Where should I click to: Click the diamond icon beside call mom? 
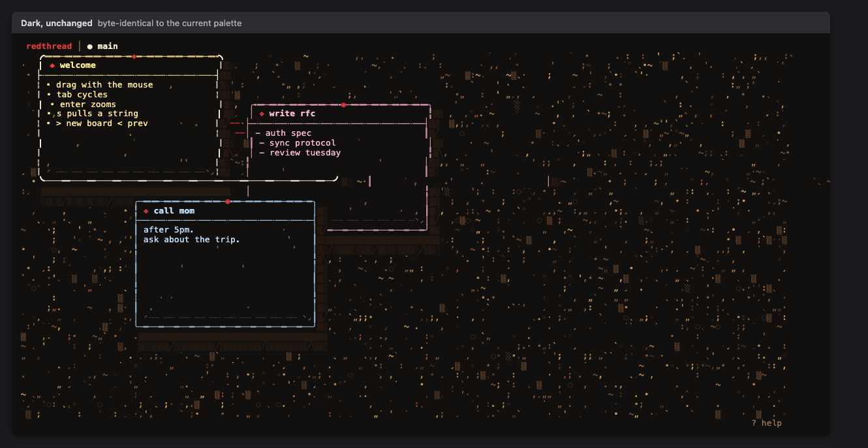(x=146, y=211)
